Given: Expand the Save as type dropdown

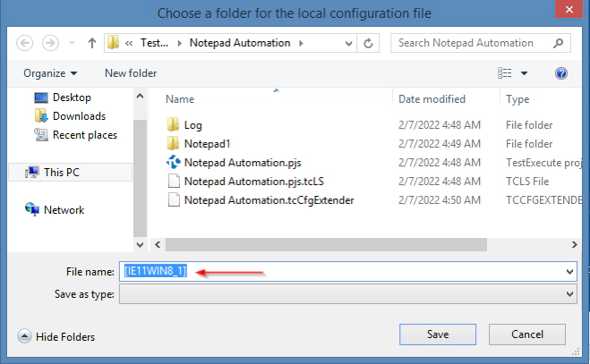Looking at the screenshot, I should point(569,293).
